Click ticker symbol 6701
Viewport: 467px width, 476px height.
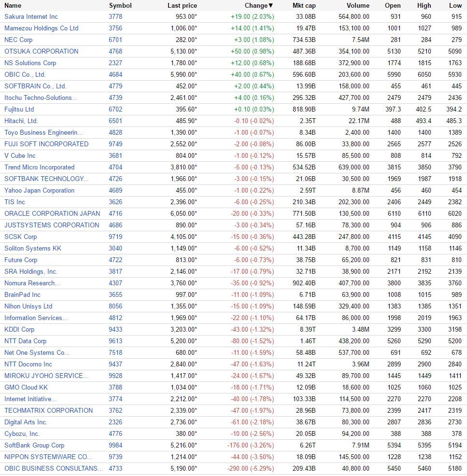(x=115, y=40)
